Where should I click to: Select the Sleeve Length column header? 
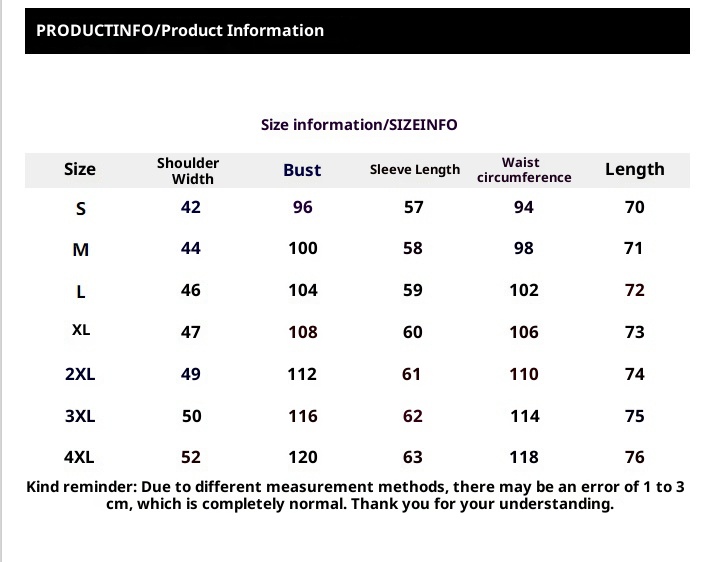(x=414, y=170)
